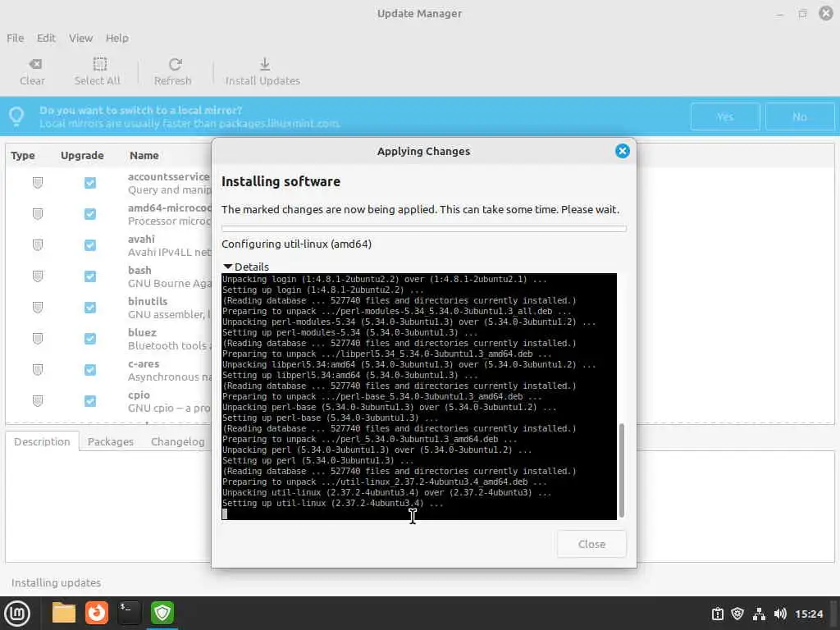
Task: Open the View menu
Action: point(81,38)
